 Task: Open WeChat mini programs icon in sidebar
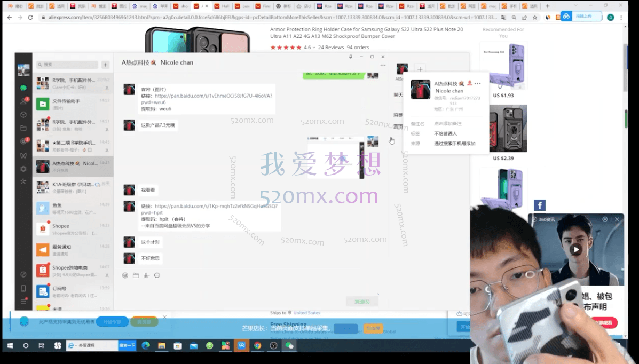pyautogui.click(x=23, y=168)
